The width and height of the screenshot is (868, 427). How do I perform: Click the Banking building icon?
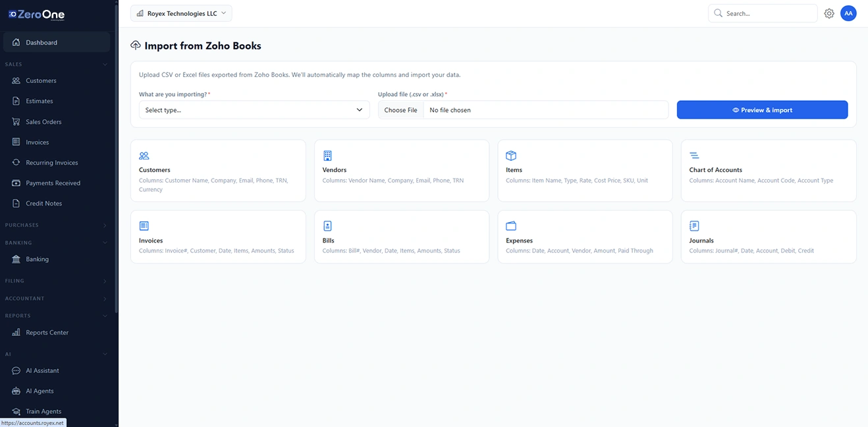(16, 259)
